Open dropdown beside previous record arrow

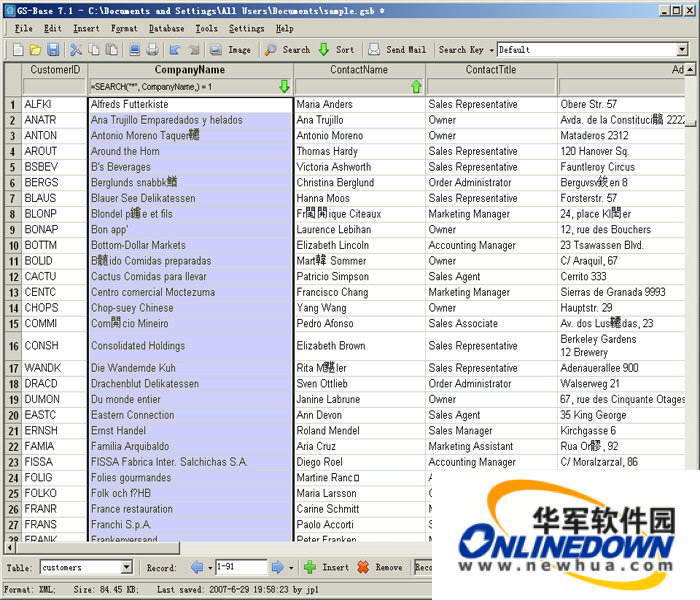point(210,568)
